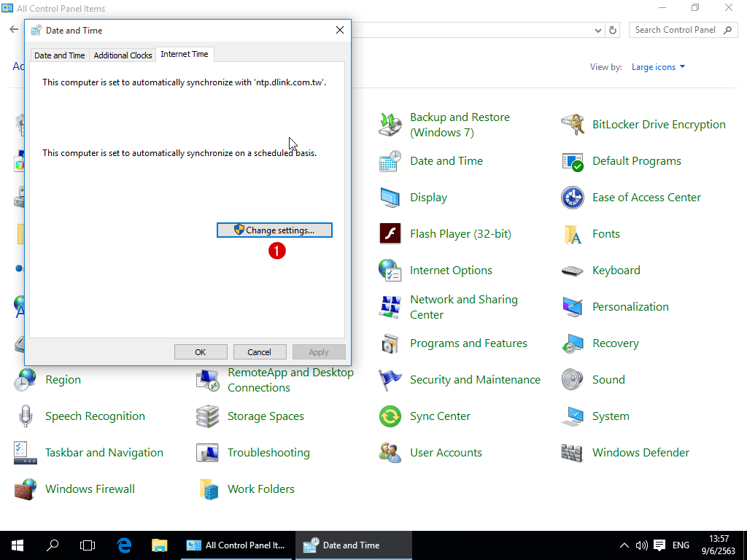This screenshot has height=560, width=747.
Task: Open Microsoft Edge from the taskbar
Action: point(125,545)
